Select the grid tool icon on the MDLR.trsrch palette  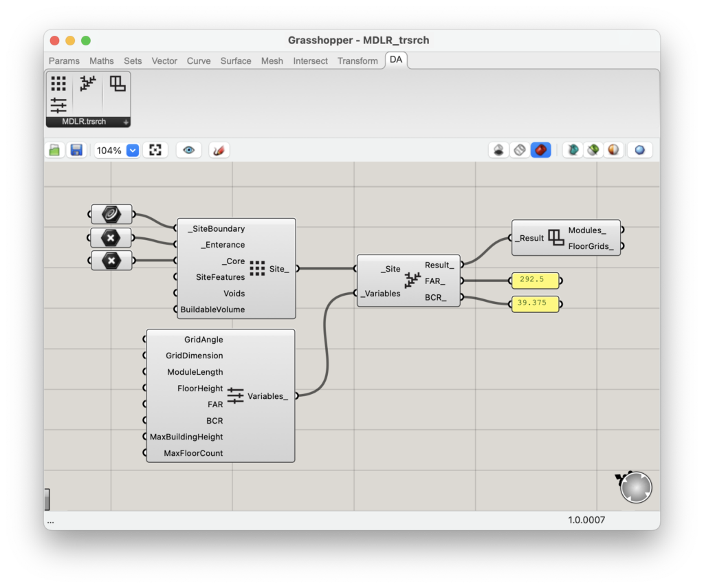point(58,83)
